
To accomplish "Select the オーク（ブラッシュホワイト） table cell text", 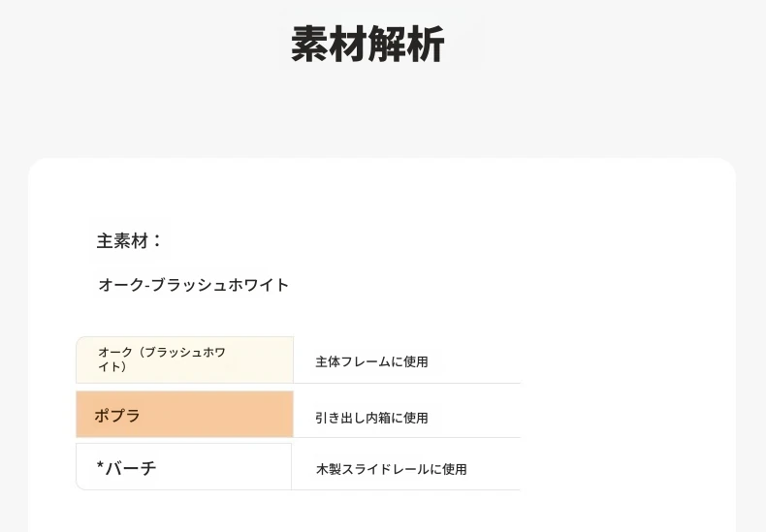I will [161, 353].
